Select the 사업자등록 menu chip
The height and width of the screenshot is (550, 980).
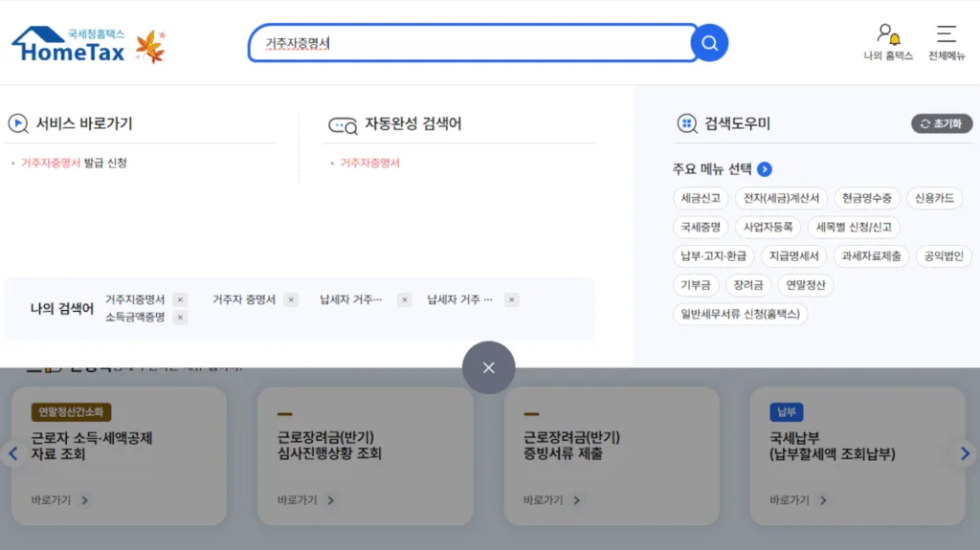pyautogui.click(x=768, y=228)
